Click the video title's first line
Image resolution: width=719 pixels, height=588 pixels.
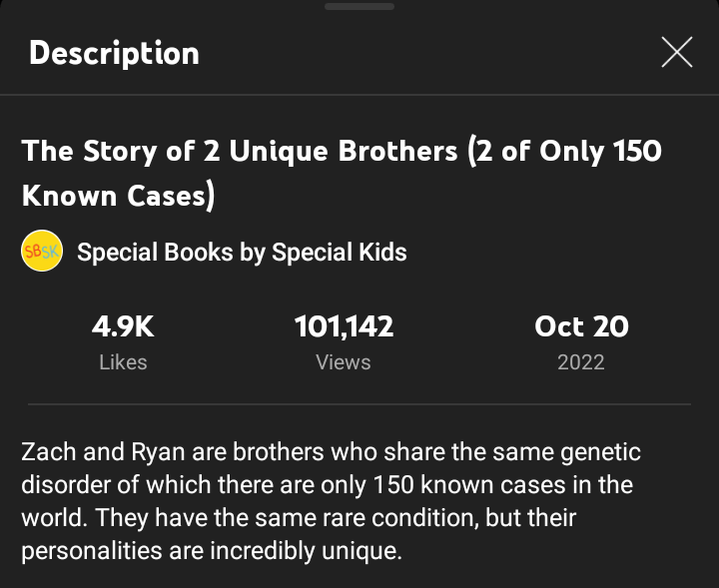341,151
